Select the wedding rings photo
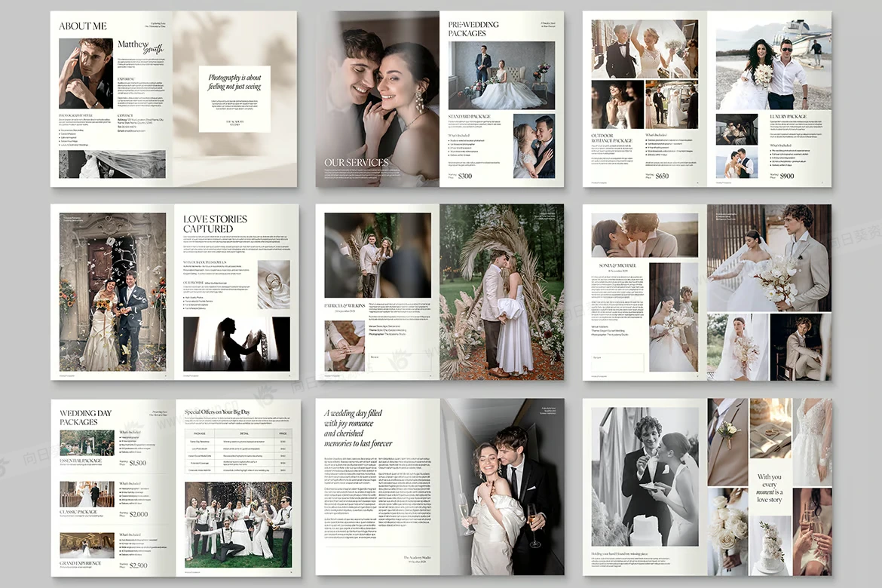This screenshot has height=588, width=882. tap(273, 285)
